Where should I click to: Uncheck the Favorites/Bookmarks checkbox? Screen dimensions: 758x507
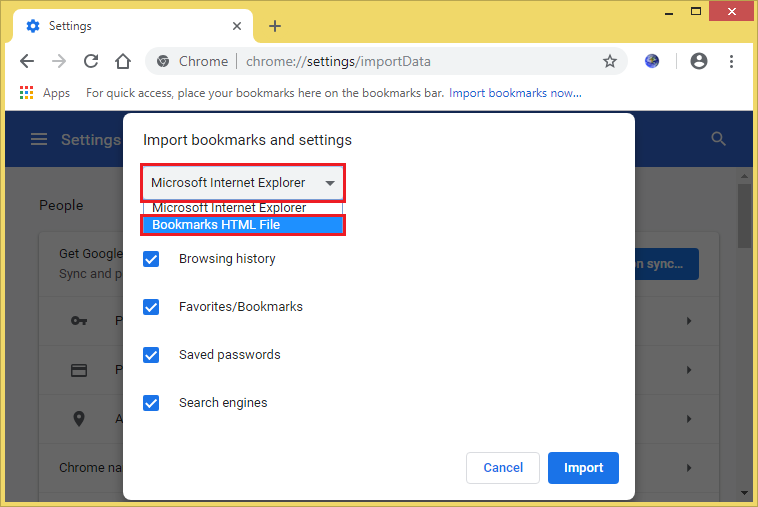(151, 307)
